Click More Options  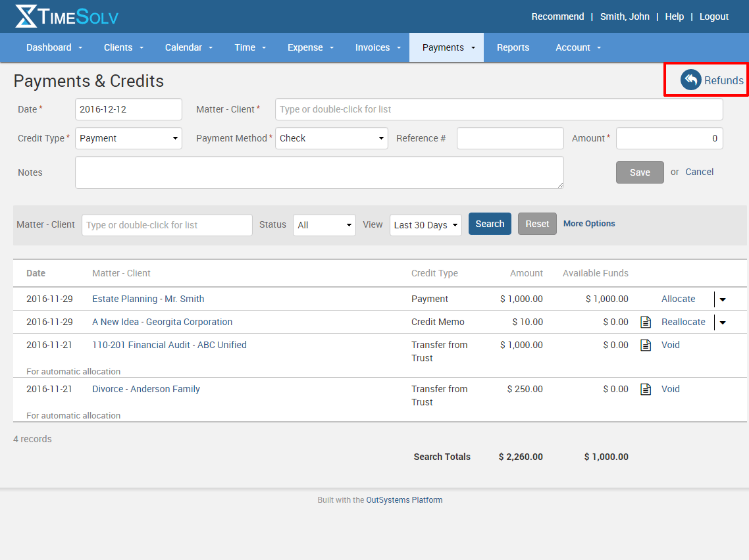589,224
